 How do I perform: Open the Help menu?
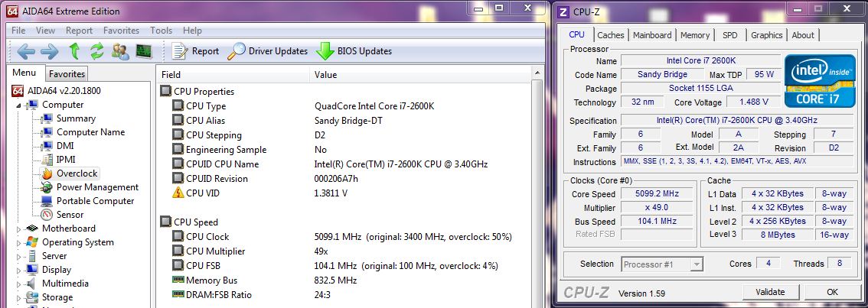192,31
